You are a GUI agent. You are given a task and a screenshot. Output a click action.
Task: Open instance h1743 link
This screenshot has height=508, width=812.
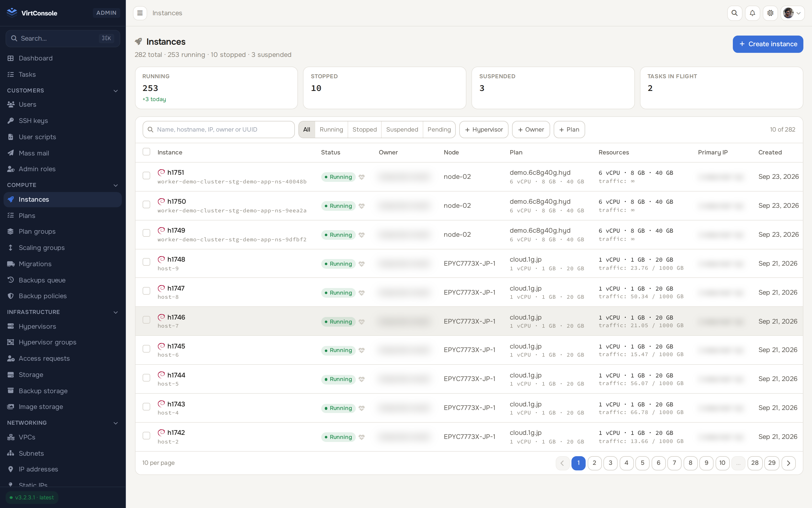(x=176, y=404)
